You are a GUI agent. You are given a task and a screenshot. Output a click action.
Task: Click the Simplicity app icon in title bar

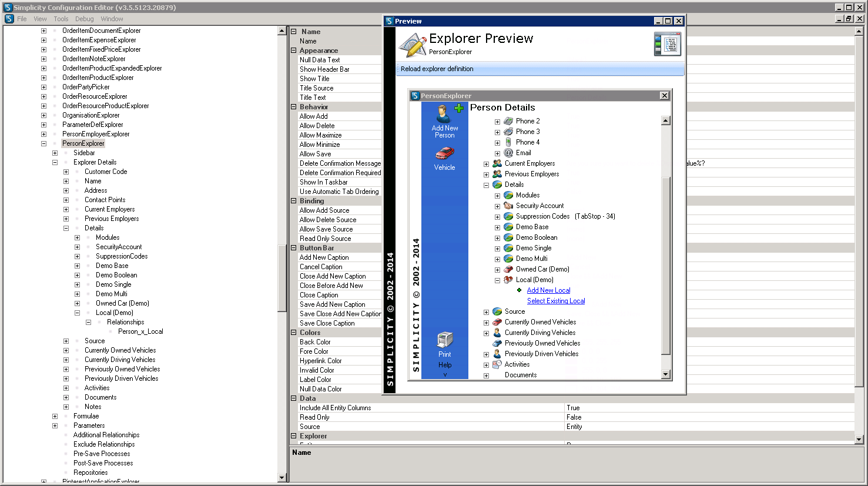pos(8,8)
